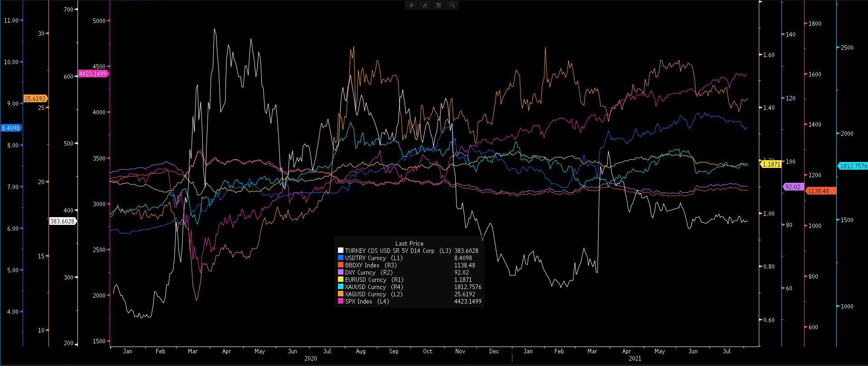This screenshot has height=366, width=868.
Task: Click the white 383.6028 CDS price tag
Action: pos(63,221)
